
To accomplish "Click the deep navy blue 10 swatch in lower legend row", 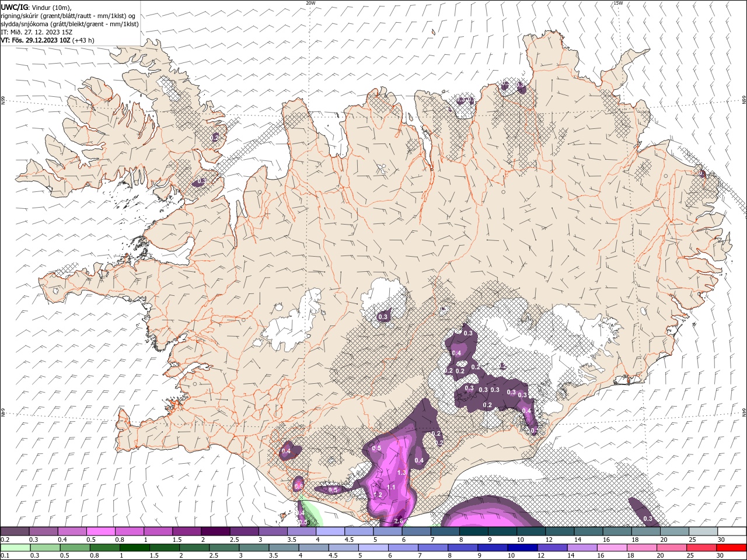I will point(522,548).
